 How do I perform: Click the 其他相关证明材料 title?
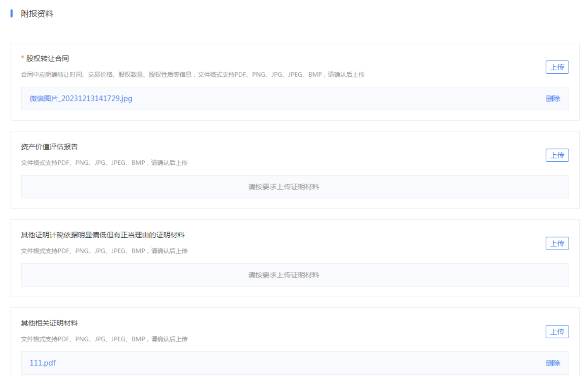(49, 323)
